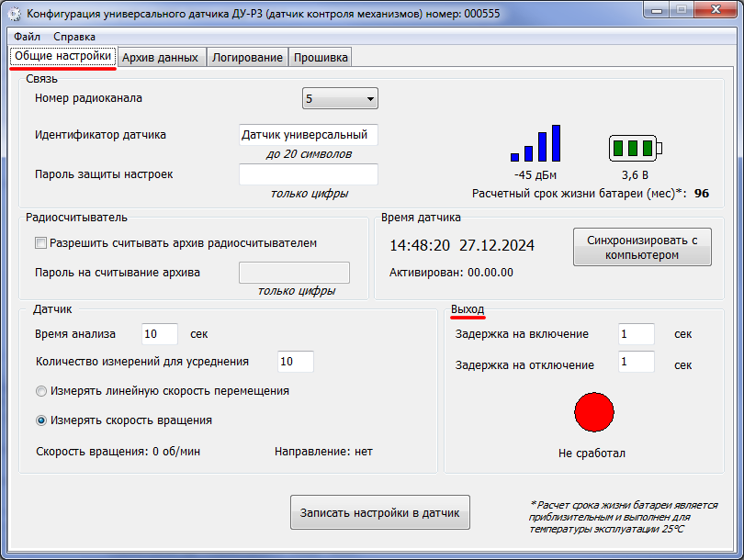Click the analysis time input field

pos(160,334)
